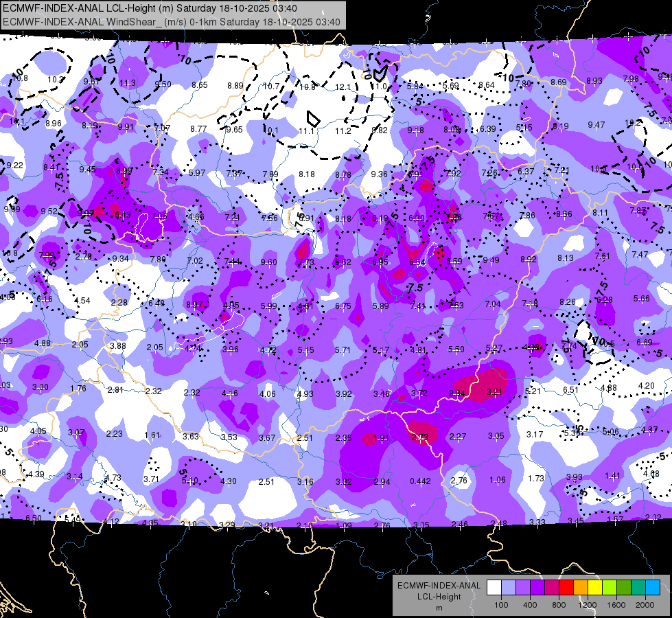
Task: Click the wind shear value 0.442
Action: pos(420,481)
